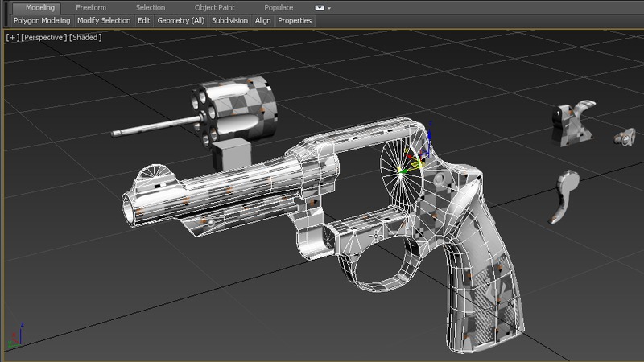Expand the Modify Selection panel
Screen dimensions: 644x362
tap(104, 20)
